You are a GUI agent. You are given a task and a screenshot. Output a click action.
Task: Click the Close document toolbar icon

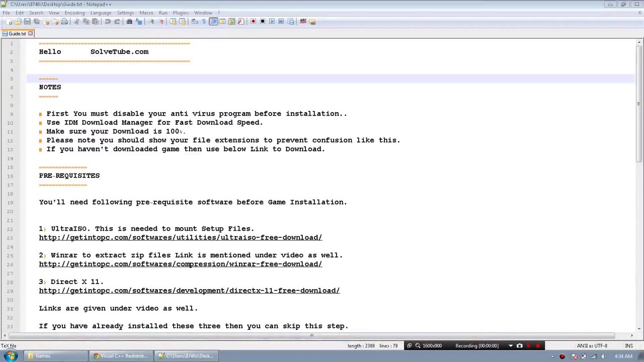pos(46,22)
